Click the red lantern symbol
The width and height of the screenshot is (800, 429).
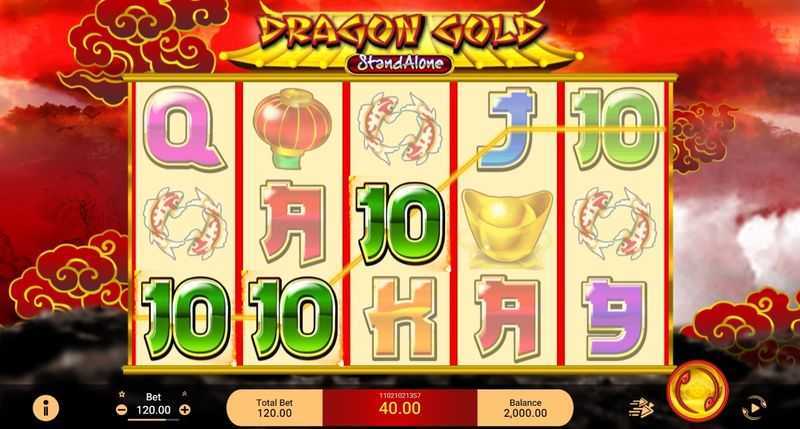click(292, 128)
